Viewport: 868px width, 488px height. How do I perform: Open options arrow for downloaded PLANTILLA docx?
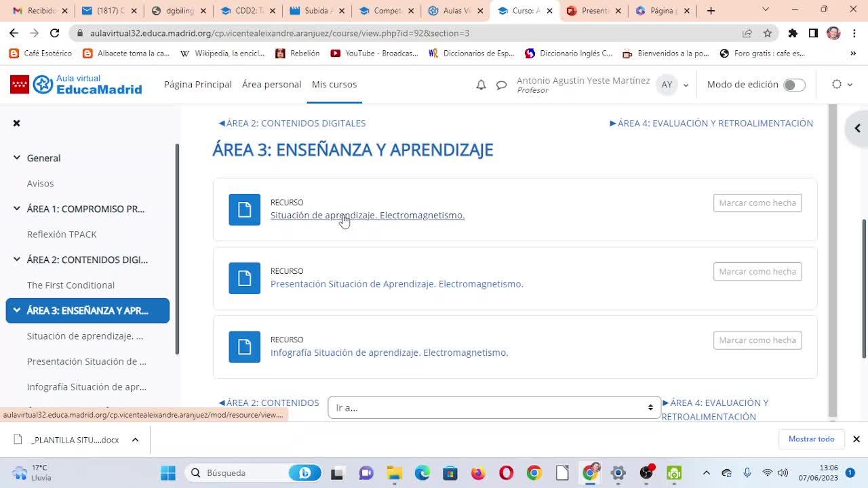(135, 439)
